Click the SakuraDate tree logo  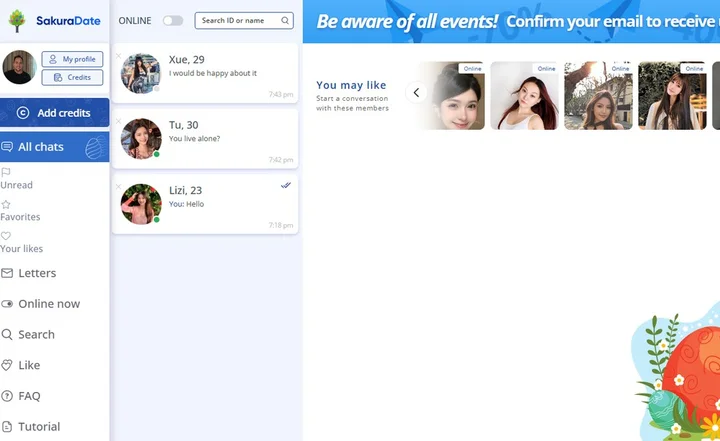pyautogui.click(x=17, y=21)
